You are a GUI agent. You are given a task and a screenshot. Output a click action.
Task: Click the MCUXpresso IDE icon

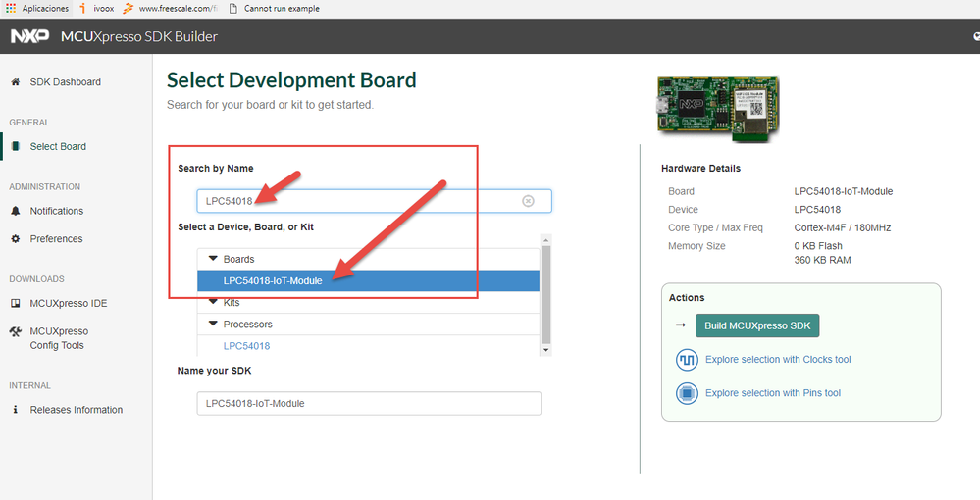click(x=16, y=303)
